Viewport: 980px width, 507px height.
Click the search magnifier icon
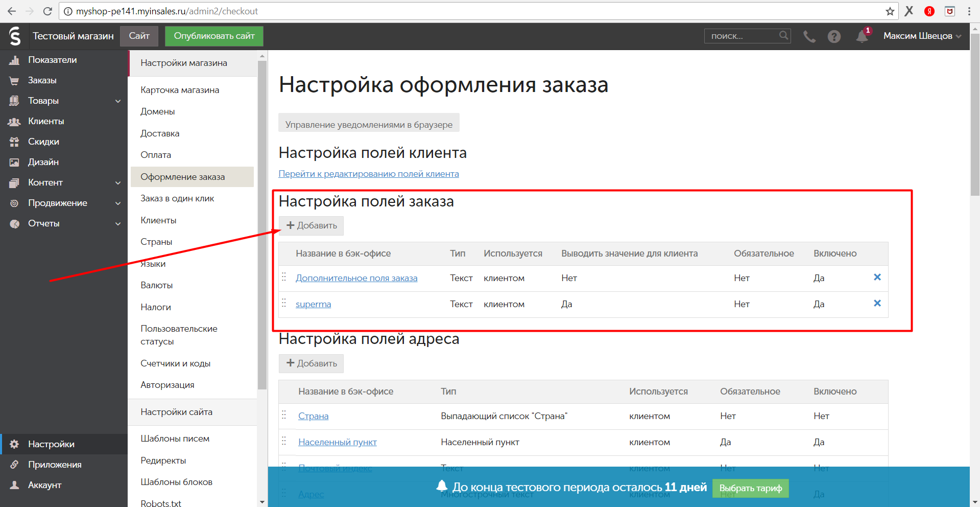pyautogui.click(x=784, y=35)
